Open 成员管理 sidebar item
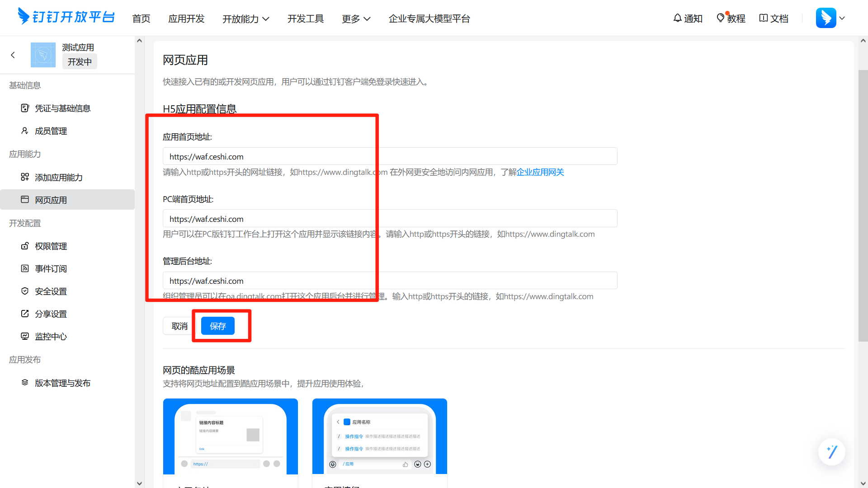868x488 pixels. 67,131
